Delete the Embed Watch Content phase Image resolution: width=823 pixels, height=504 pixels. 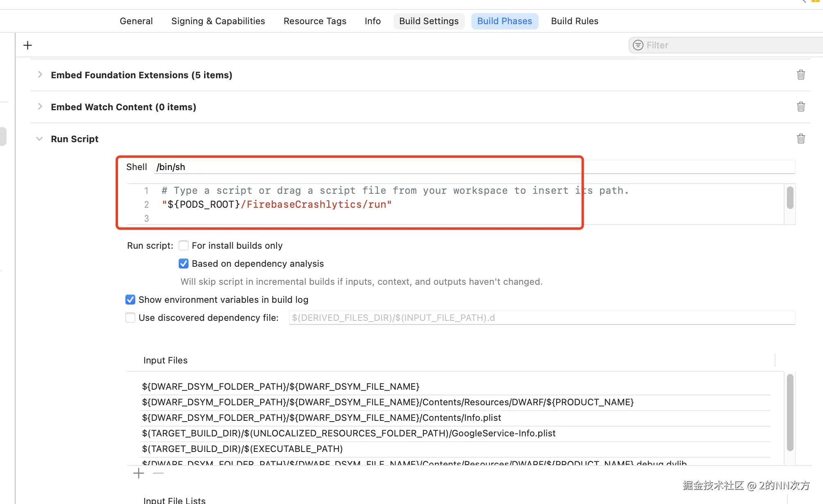[800, 107]
